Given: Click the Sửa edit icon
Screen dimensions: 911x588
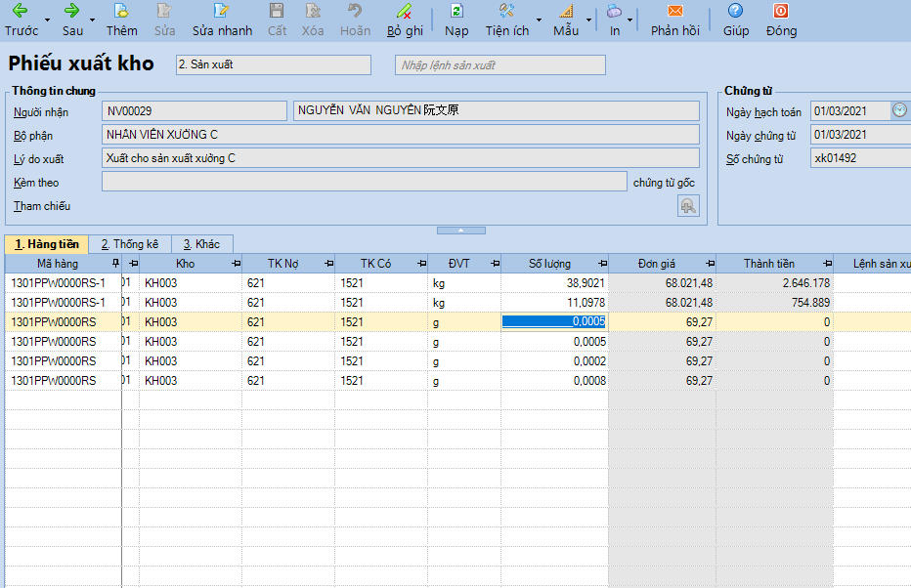Looking at the screenshot, I should tap(164, 20).
